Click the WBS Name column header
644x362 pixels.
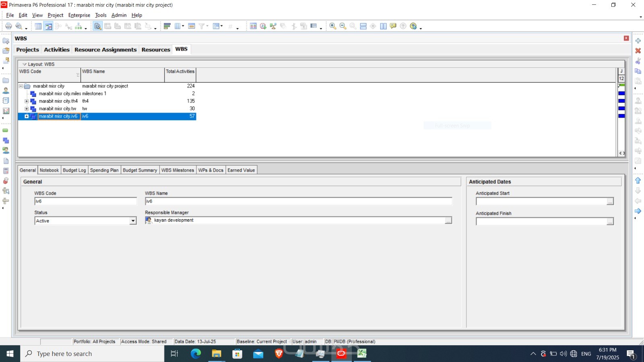click(123, 75)
